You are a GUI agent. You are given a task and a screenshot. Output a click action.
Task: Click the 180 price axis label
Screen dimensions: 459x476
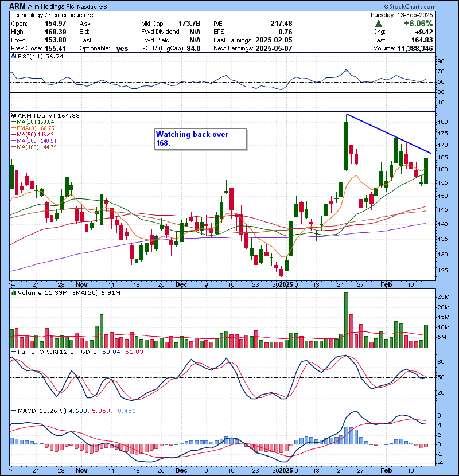pos(443,122)
